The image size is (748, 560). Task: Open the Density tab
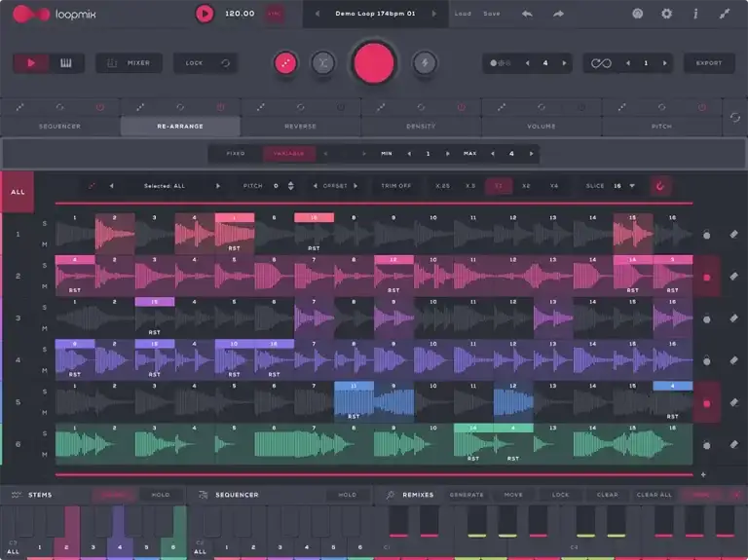pyautogui.click(x=421, y=126)
